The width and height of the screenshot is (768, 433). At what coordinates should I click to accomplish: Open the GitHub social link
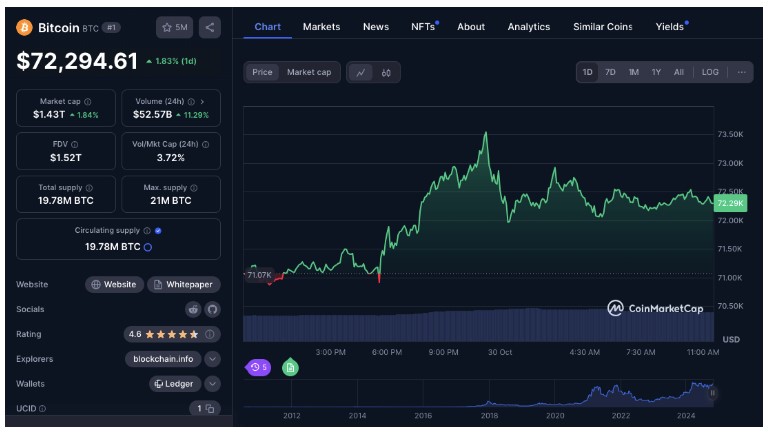point(212,309)
